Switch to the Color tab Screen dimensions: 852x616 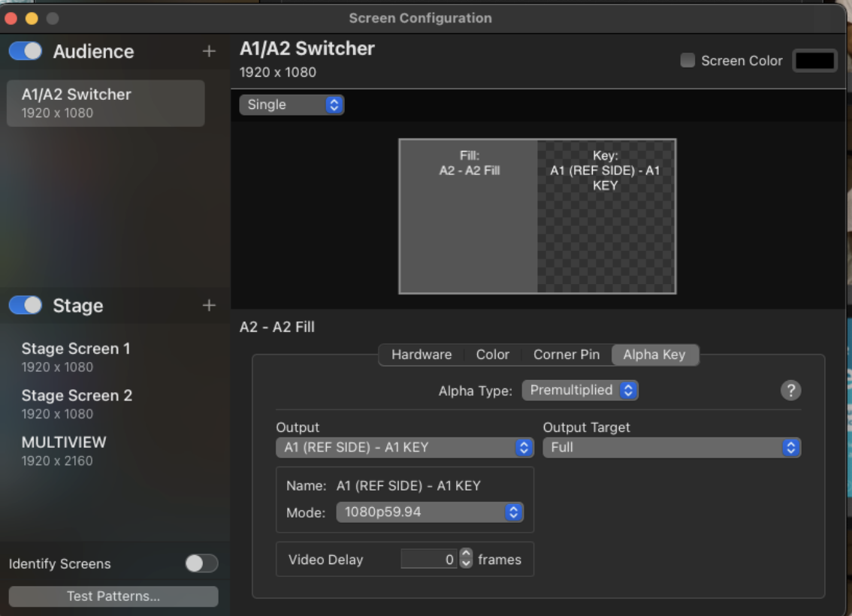tap(492, 355)
